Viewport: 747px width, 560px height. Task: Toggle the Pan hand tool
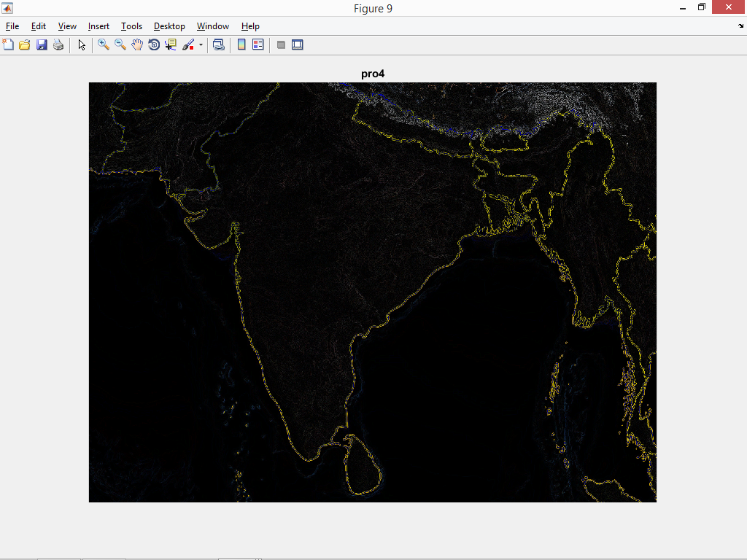point(137,44)
